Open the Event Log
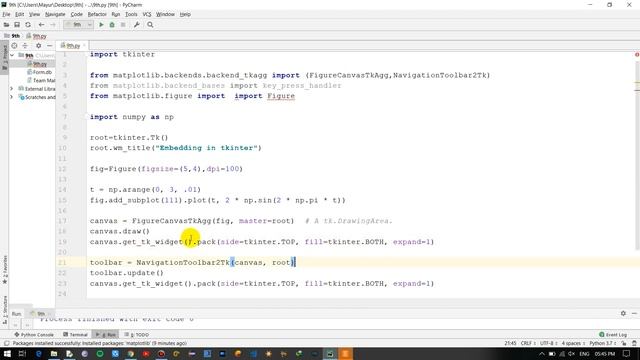This screenshot has height=360, width=640. tap(613, 335)
